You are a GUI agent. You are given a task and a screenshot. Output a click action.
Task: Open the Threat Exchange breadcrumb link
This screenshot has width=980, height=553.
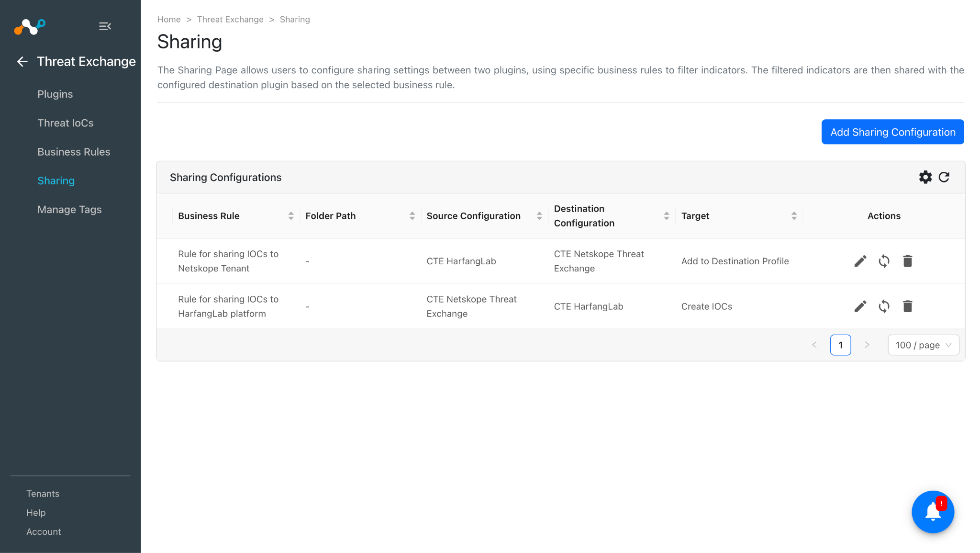click(x=230, y=20)
